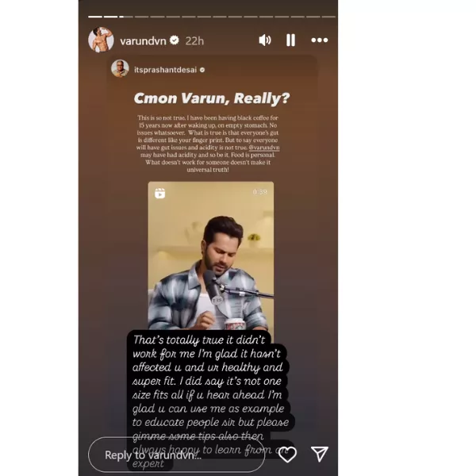Image resolution: width=476 pixels, height=476 pixels.
Task: Click the verified badge next to itsprashantdesai
Action: [x=202, y=70]
